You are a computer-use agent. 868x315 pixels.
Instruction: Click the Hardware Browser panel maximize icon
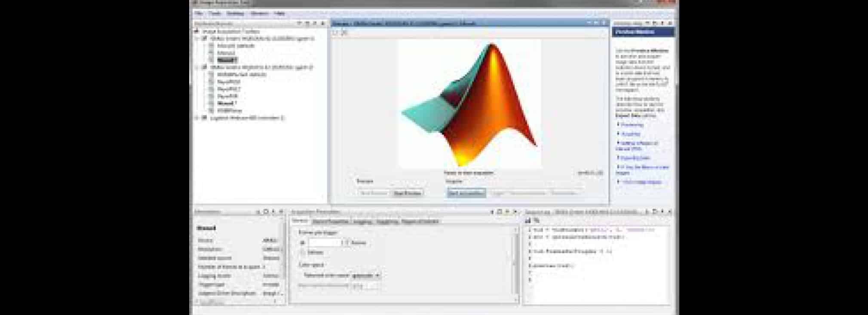(x=307, y=23)
